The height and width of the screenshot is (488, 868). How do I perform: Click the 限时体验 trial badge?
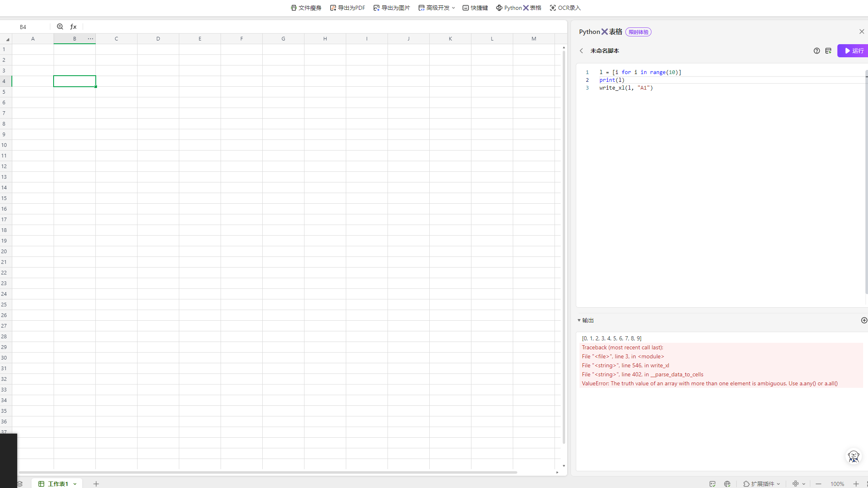pyautogui.click(x=638, y=32)
